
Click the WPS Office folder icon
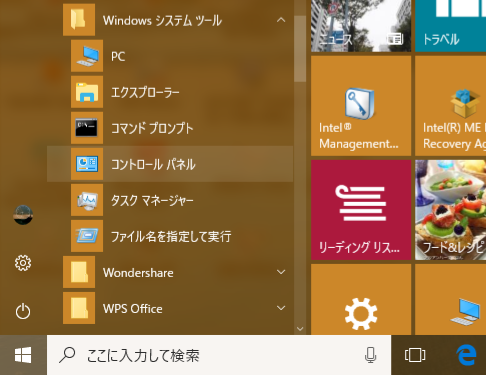click(x=79, y=308)
